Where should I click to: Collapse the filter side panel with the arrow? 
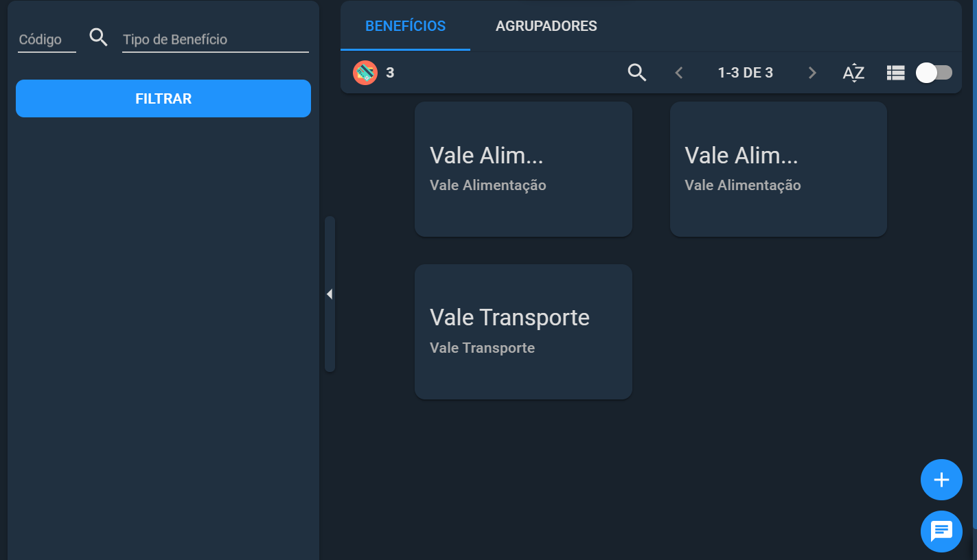330,294
